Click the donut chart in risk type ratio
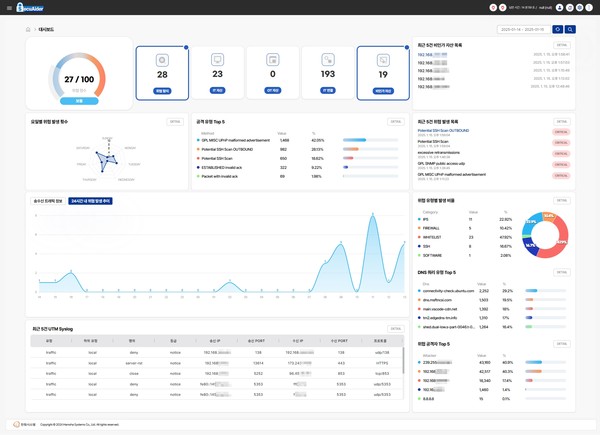Screen dimensions: 600x435 click(x=544, y=236)
